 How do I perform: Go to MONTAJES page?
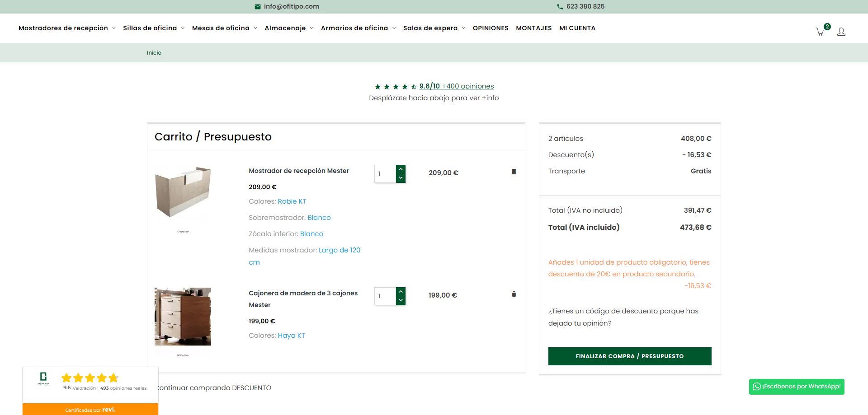534,28
